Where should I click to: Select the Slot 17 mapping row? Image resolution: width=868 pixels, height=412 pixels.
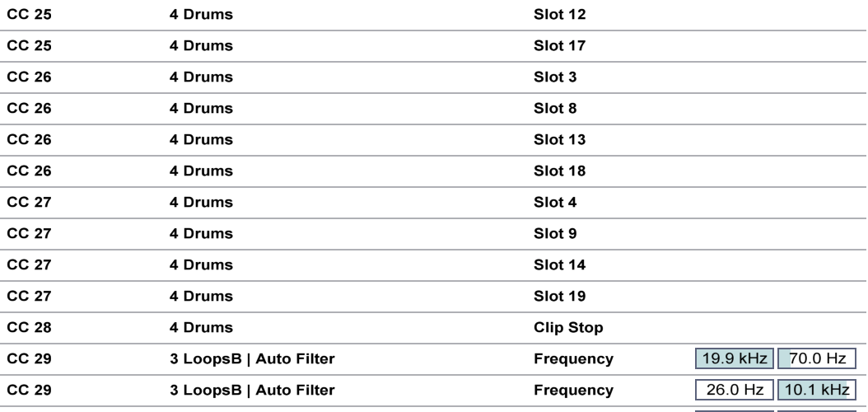[x=560, y=46]
